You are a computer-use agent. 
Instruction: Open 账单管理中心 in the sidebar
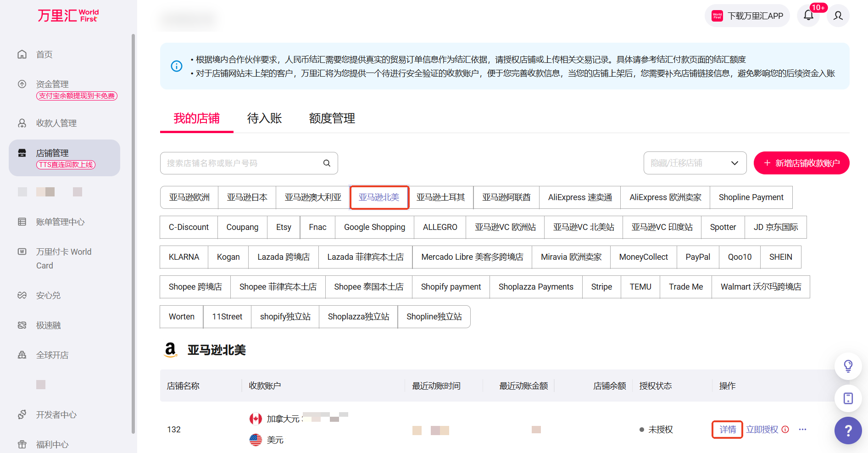60,222
